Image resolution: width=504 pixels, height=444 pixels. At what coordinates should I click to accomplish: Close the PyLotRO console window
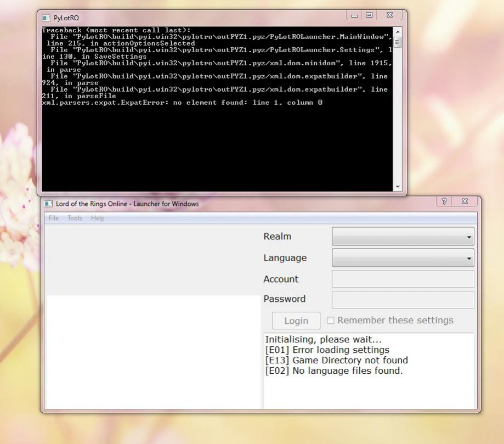click(389, 16)
